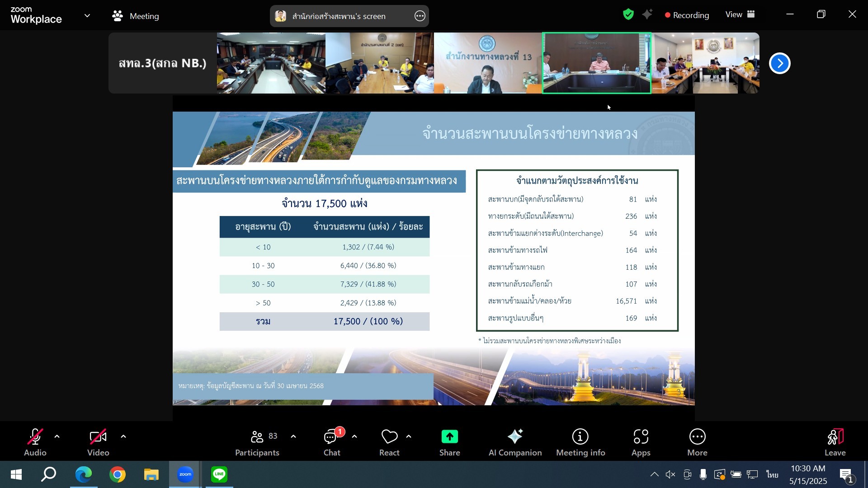Select the Meeting tab
This screenshot has width=868, height=488.
(x=136, y=16)
